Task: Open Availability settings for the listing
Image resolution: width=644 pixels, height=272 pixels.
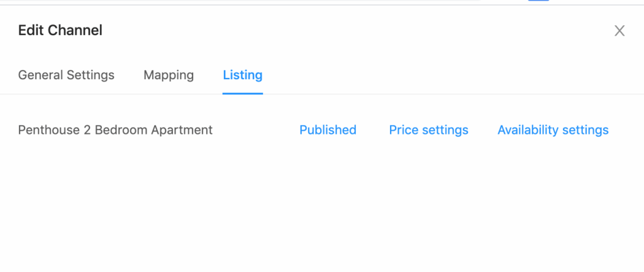Action: pos(553,130)
